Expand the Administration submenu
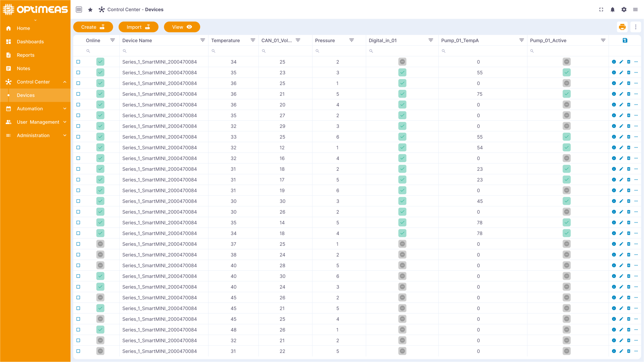Viewport: 644px width, 362px height. (x=65, y=136)
